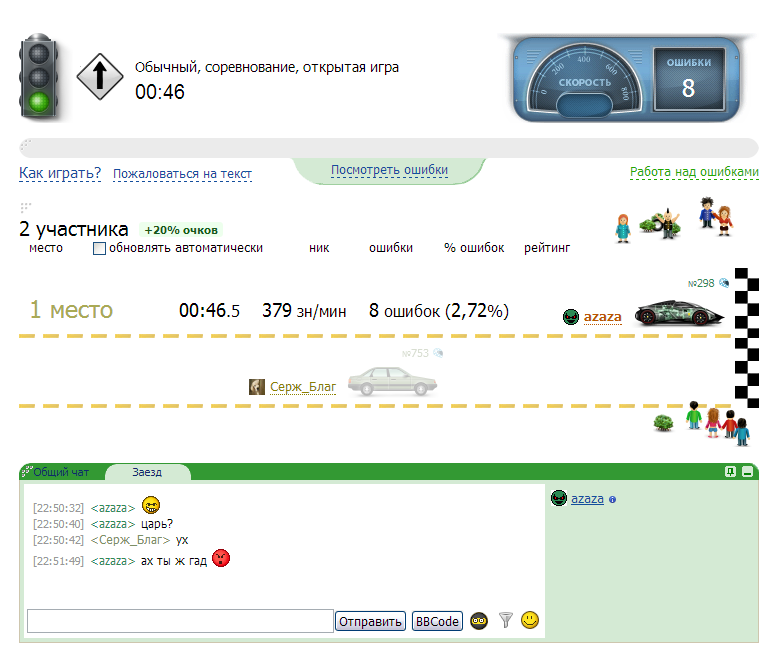The width and height of the screenshot is (777, 655).
Task: Click the chat message input field
Action: pyautogui.click(x=180, y=621)
